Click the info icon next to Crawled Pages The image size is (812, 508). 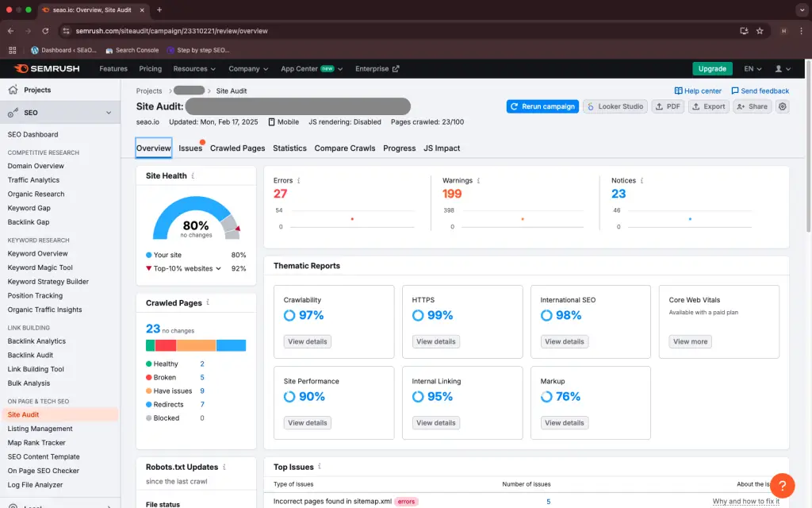pyautogui.click(x=208, y=302)
